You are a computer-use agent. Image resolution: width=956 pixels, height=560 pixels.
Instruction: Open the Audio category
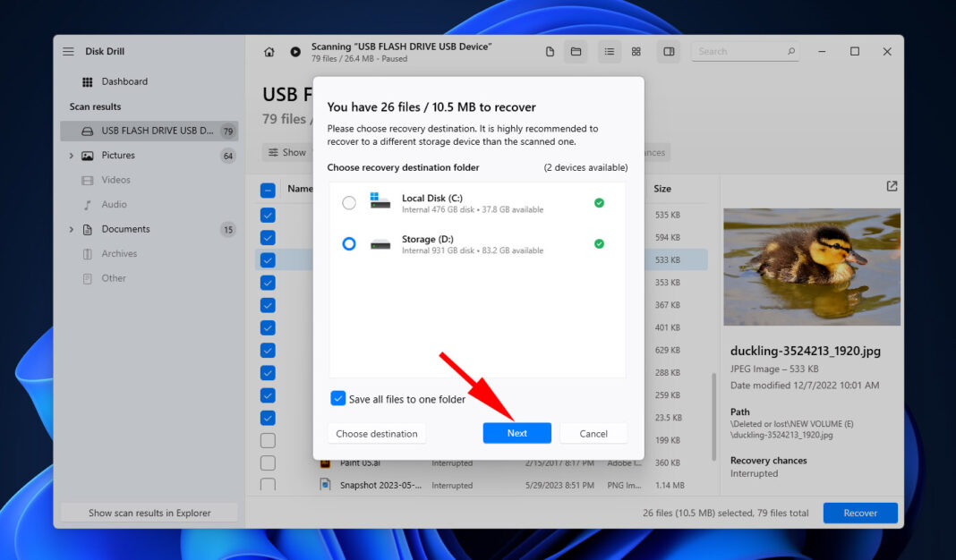click(x=114, y=204)
